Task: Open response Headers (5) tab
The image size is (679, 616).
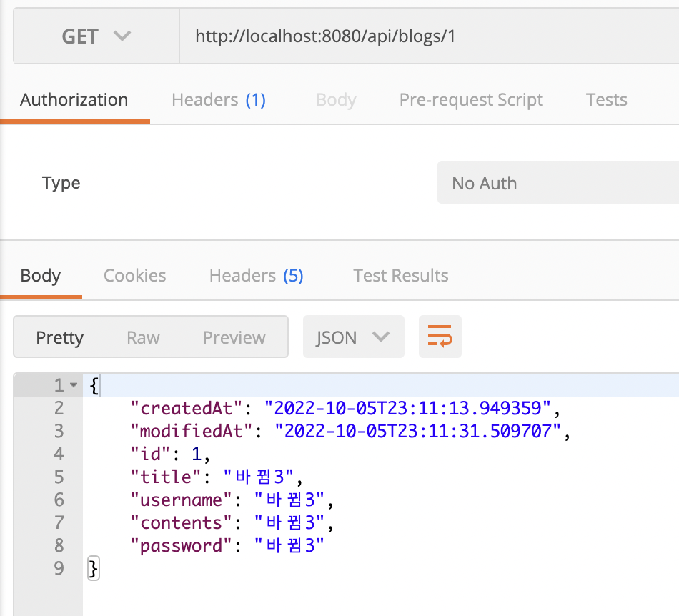Action: (x=257, y=276)
